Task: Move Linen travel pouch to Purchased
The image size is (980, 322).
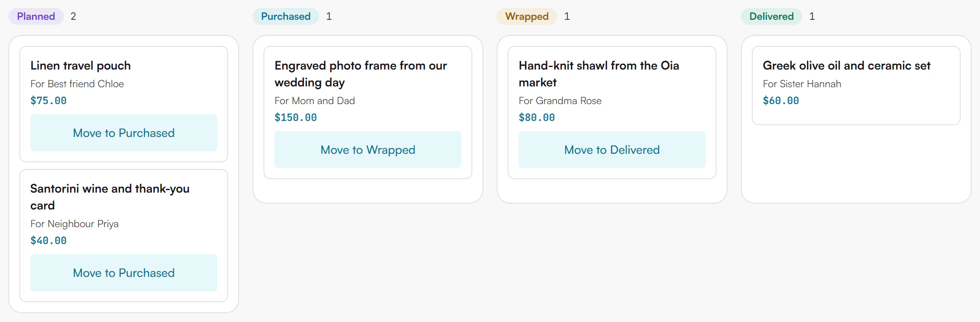Action: tap(124, 133)
